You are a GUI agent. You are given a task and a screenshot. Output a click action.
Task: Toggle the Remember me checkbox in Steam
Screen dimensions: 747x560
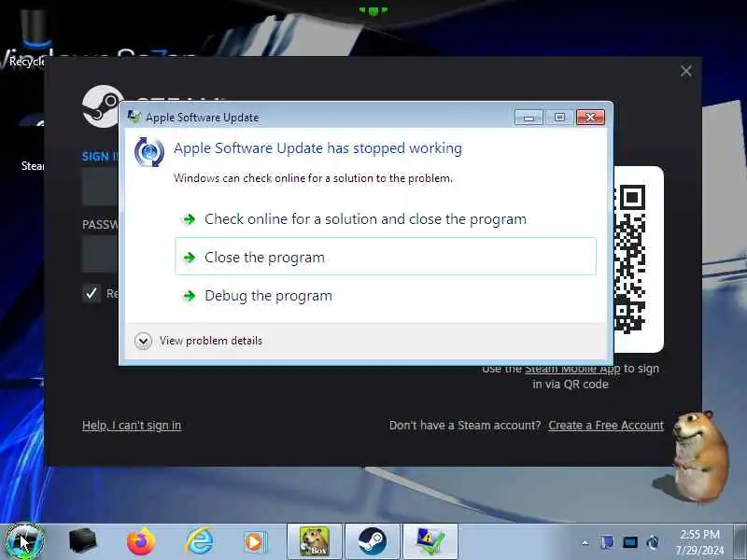coord(91,293)
